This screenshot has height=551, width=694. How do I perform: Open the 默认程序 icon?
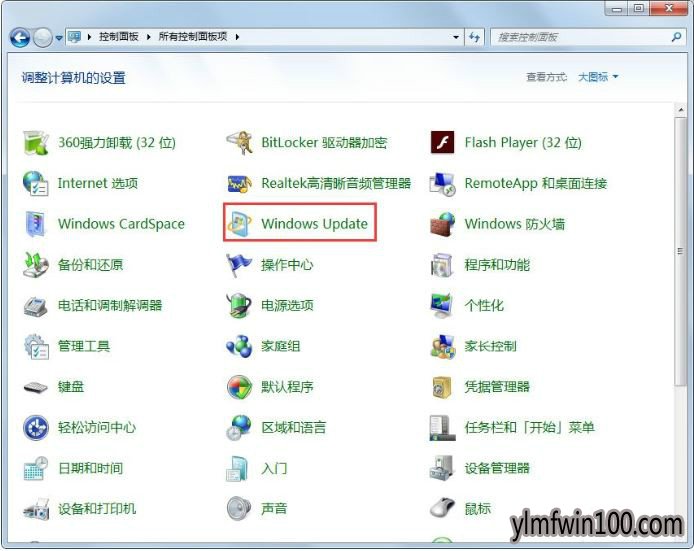pyautogui.click(x=239, y=387)
